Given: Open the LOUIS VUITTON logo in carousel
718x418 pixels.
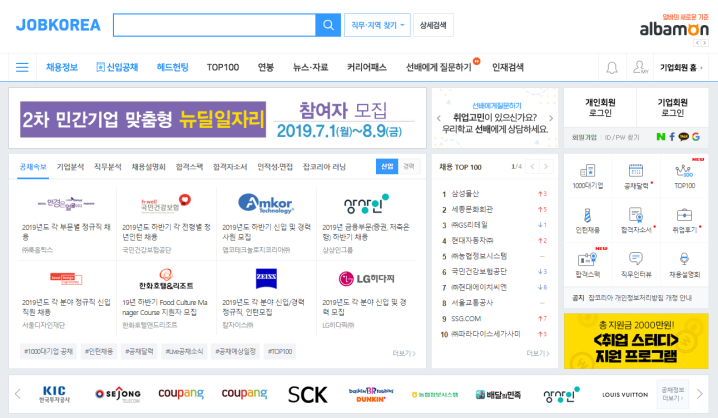Looking at the screenshot, I should click(625, 394).
